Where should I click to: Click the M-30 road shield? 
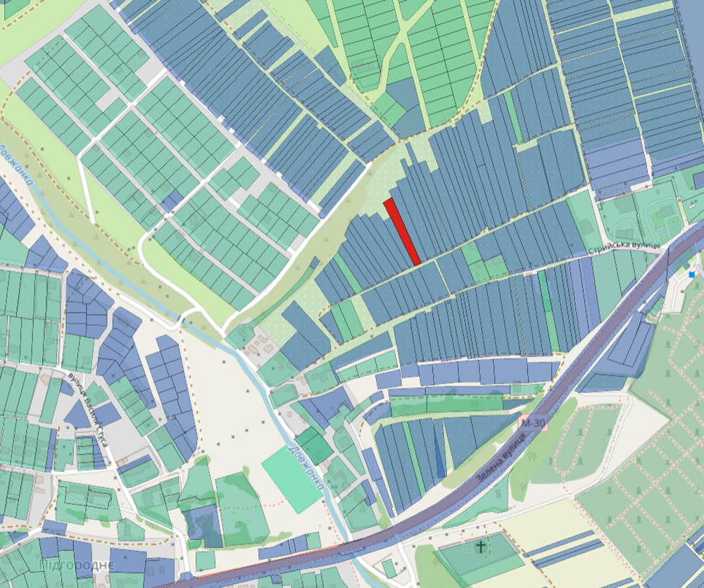[532, 424]
